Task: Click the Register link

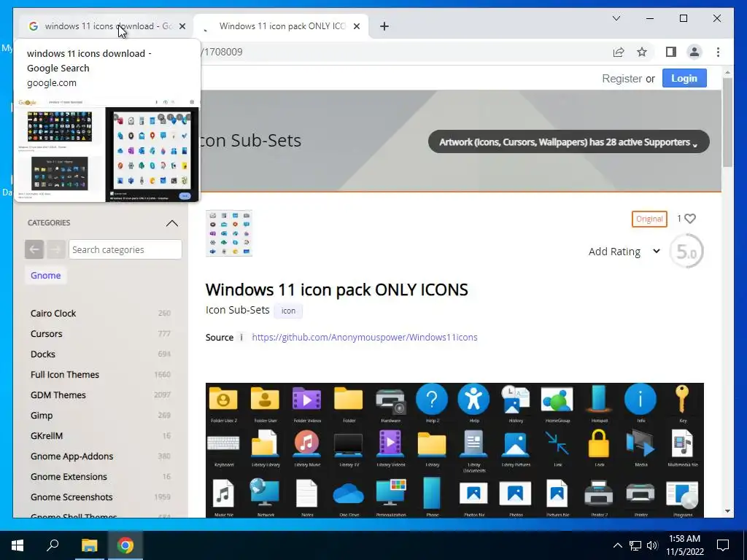Action: coord(622,79)
